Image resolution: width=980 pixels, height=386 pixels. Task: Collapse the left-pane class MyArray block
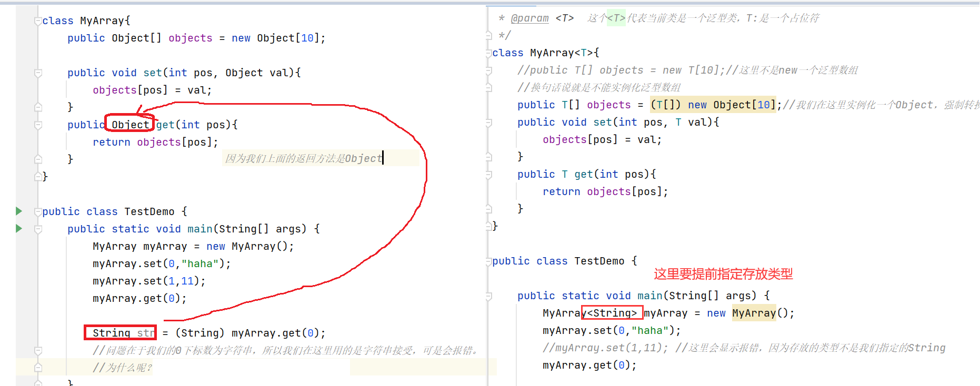pyautogui.click(x=38, y=21)
